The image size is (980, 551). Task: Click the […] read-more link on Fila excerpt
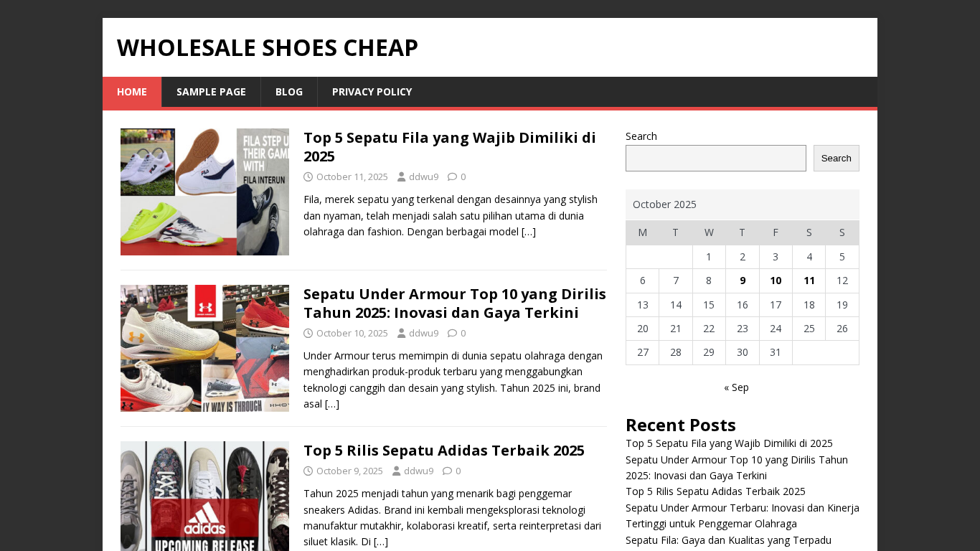[529, 231]
